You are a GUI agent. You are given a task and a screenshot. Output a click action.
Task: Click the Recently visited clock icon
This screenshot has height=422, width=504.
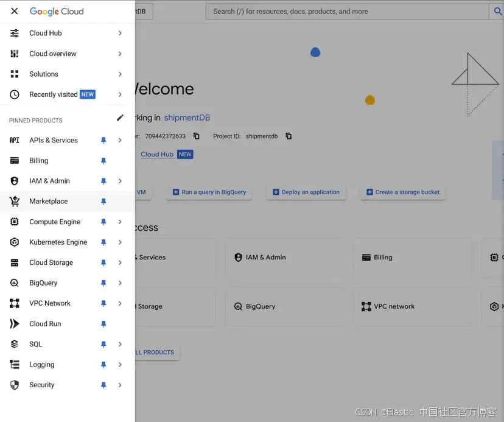point(15,94)
